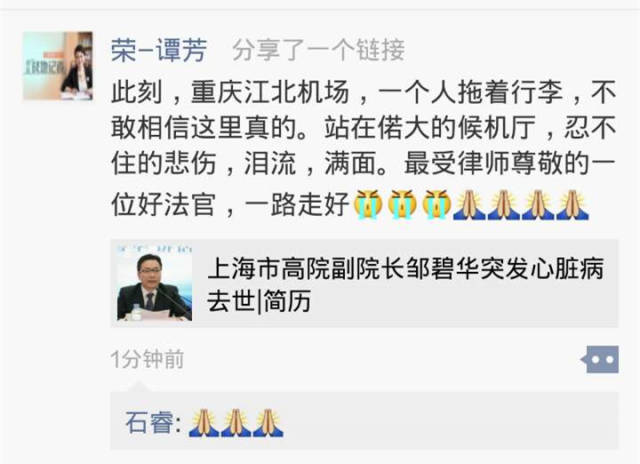
Task: Open shared article about 邹碧华
Action: 364,283
